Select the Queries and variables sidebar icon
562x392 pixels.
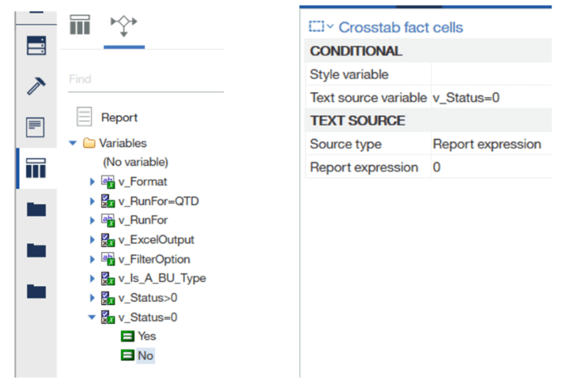[x=36, y=168]
